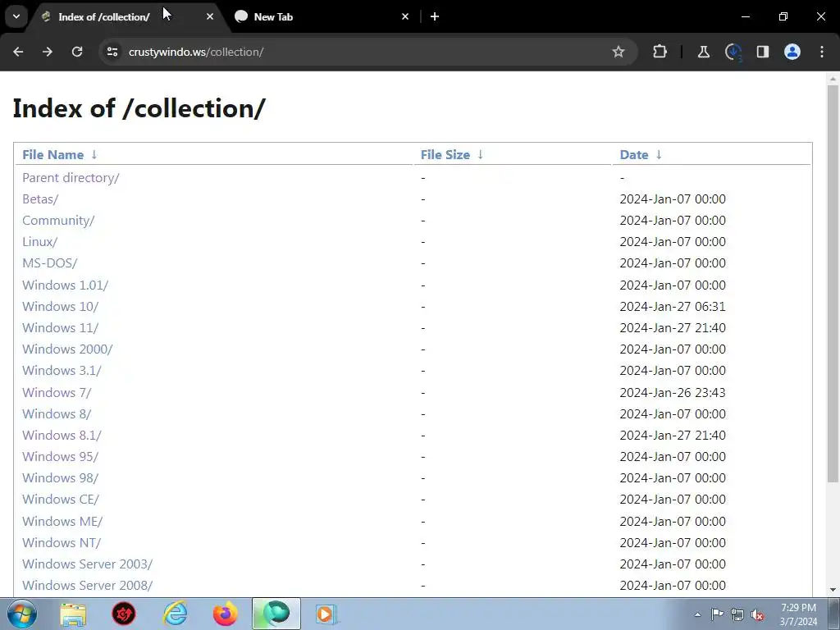Go forward one page
The width and height of the screenshot is (840, 630).
(48, 52)
